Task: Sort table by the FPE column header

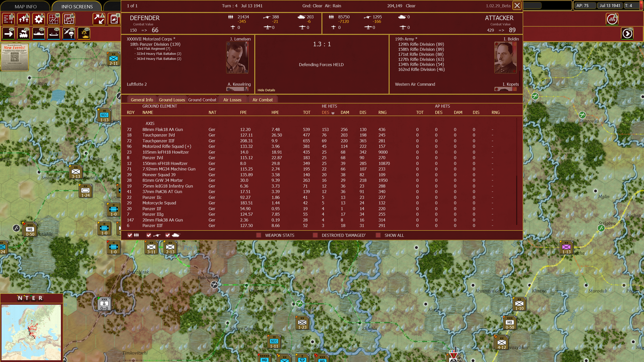Action: pyautogui.click(x=243, y=112)
